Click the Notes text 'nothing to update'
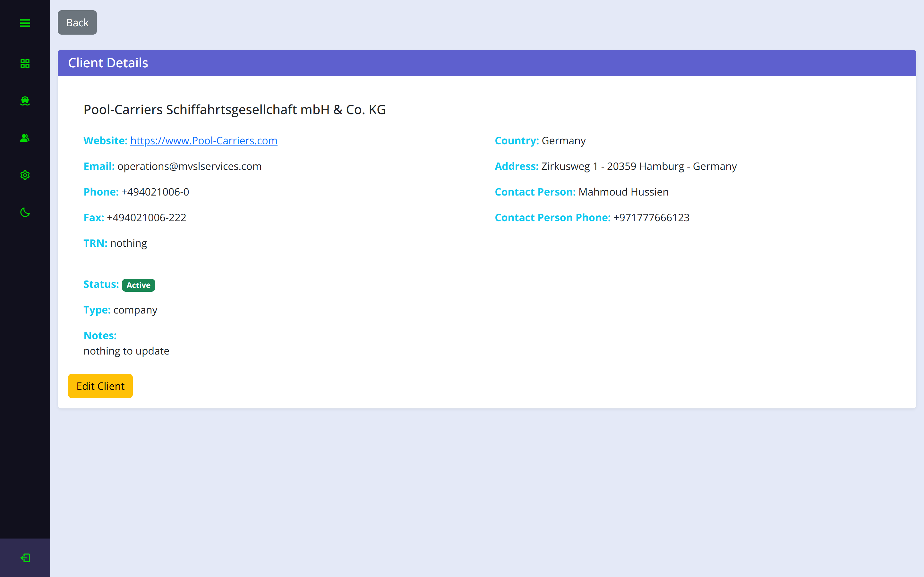The image size is (924, 577). coord(126,351)
